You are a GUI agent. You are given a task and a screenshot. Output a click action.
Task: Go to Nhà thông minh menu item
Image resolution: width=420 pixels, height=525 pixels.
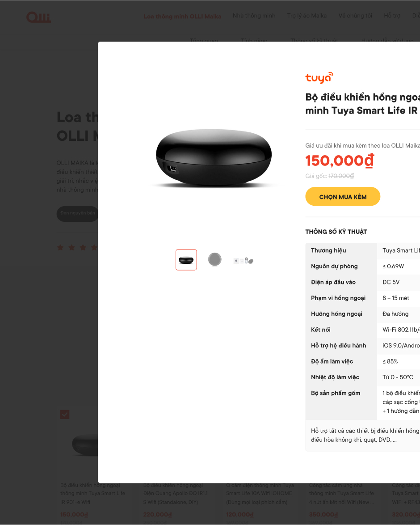click(254, 16)
